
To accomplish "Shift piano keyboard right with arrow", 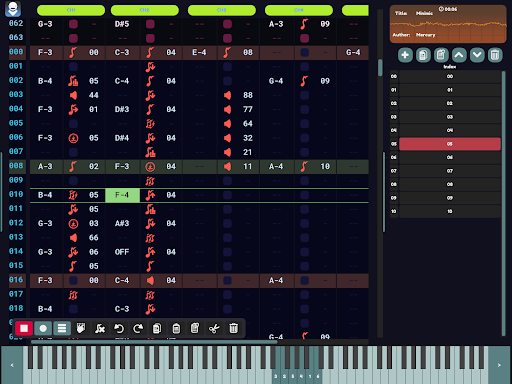I will coord(499,365).
